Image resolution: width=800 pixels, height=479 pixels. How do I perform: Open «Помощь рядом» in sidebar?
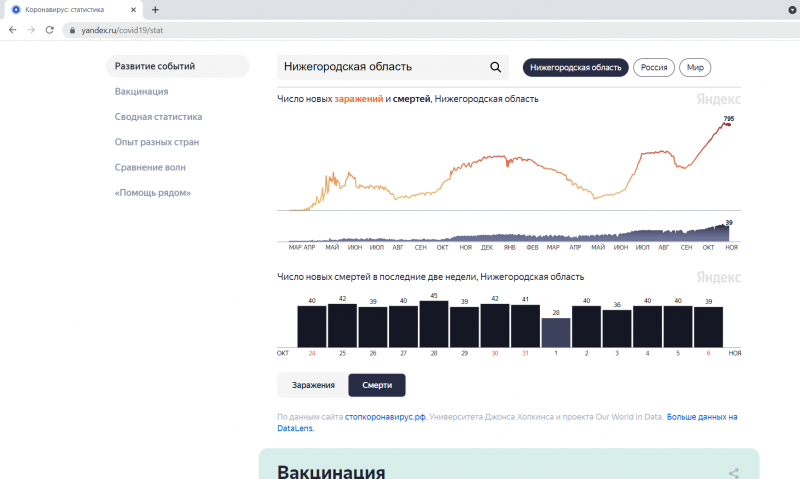click(153, 193)
